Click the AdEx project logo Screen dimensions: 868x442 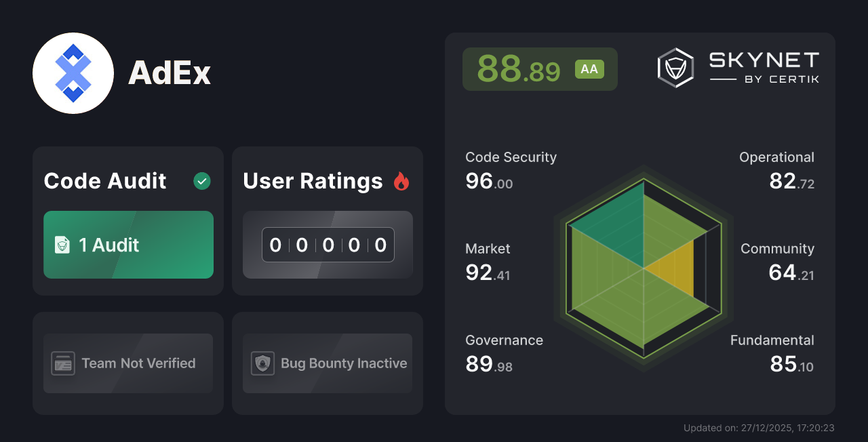[73, 73]
